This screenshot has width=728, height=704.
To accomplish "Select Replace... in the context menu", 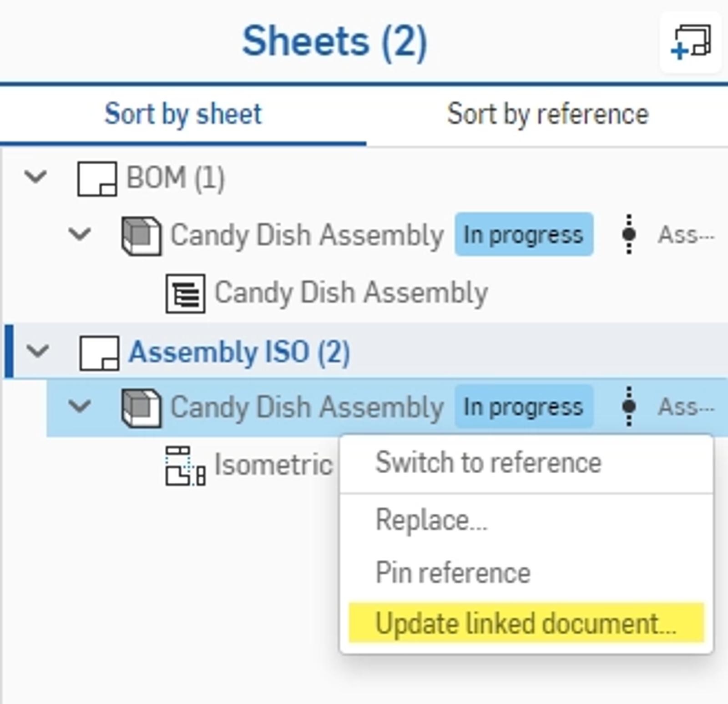I will [431, 520].
